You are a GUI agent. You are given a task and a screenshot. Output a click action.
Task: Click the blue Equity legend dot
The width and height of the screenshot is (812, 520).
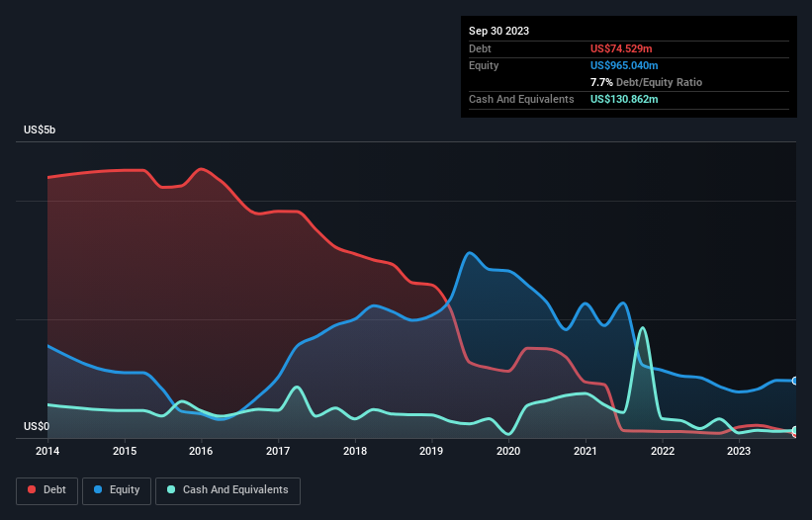coord(98,489)
